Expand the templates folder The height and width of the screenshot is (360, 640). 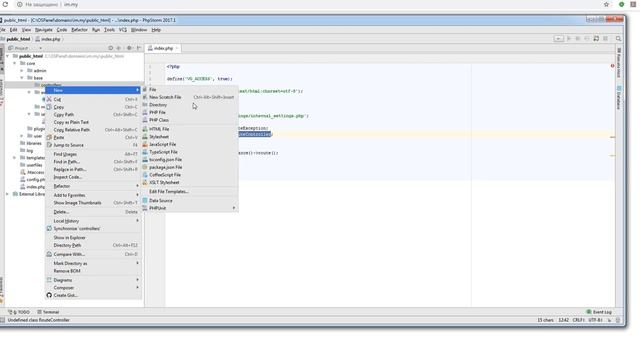tap(15, 158)
